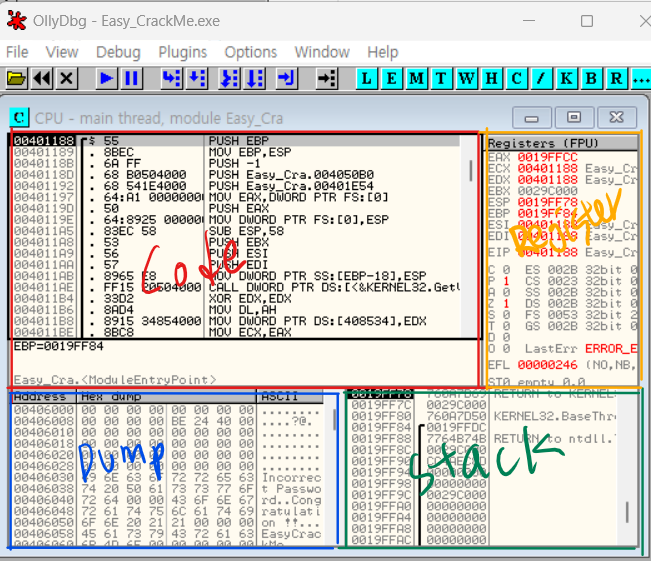The height and width of the screenshot is (561, 651).
Task: Open References window with R button
Action: coord(617,78)
